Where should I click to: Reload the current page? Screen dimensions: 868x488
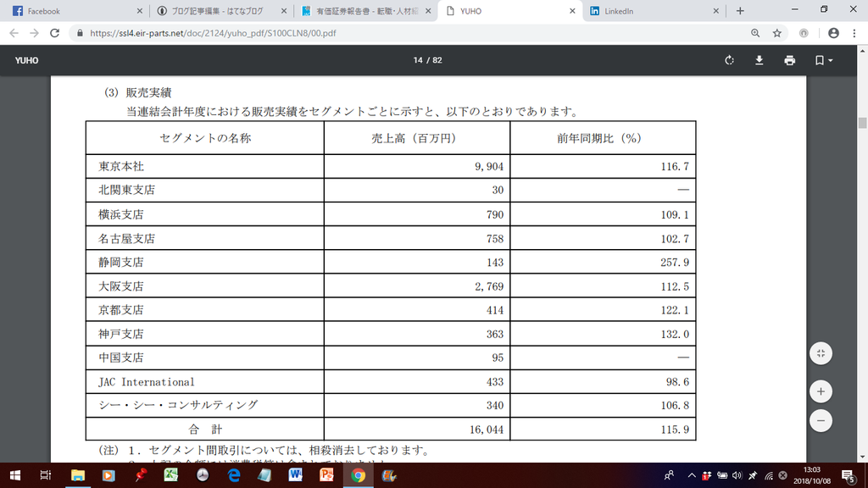tap(54, 33)
